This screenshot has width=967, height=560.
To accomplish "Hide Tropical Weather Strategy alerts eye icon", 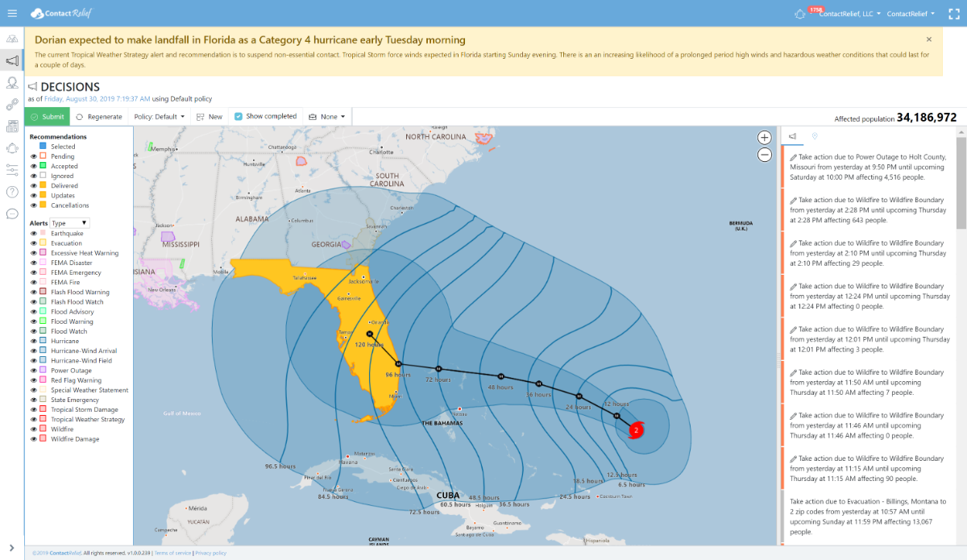I will 34,420.
